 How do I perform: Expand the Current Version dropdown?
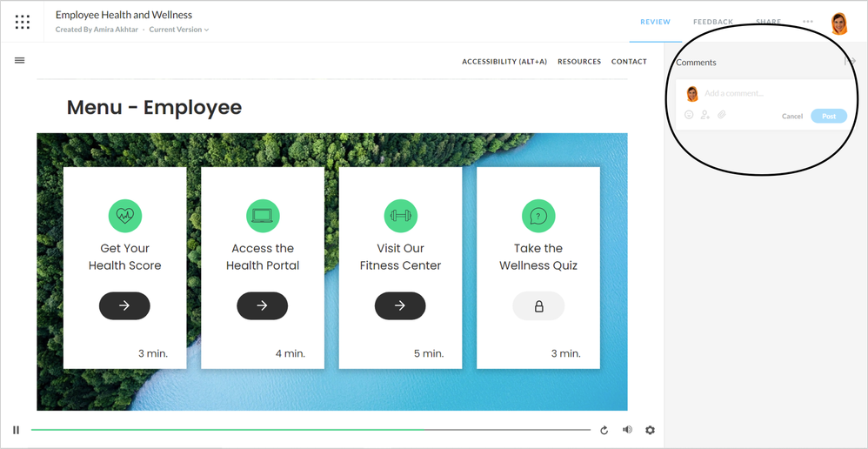click(x=179, y=30)
